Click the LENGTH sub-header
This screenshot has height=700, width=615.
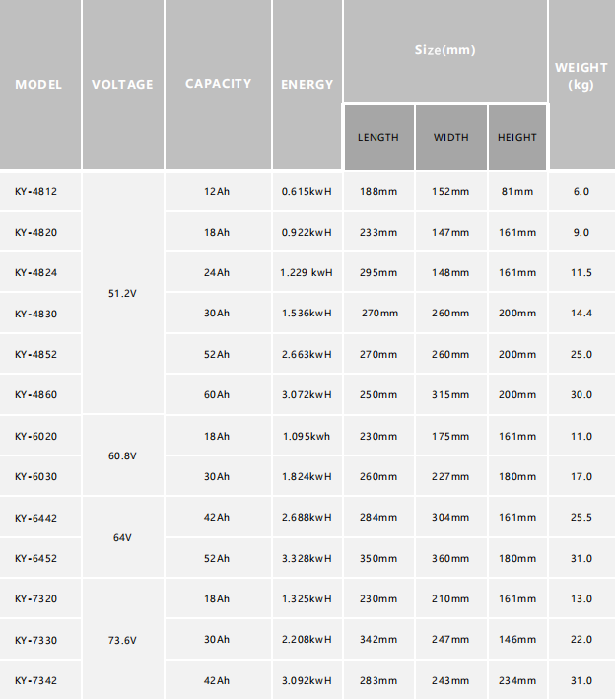pyautogui.click(x=378, y=137)
